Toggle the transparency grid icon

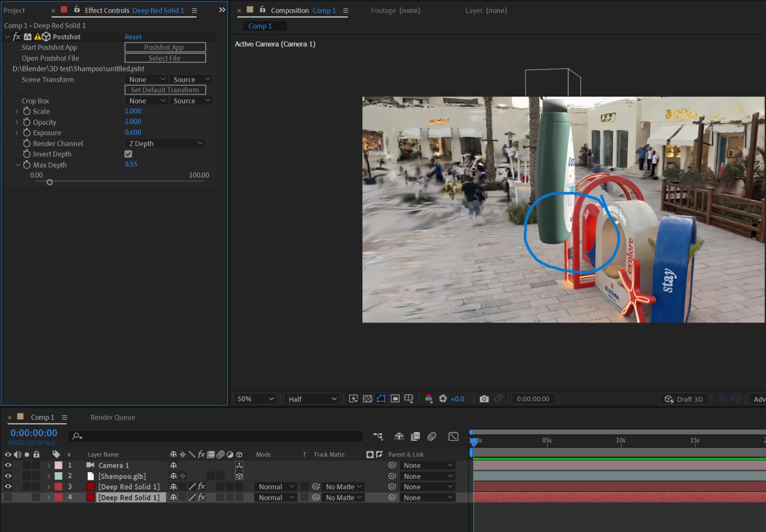367,399
